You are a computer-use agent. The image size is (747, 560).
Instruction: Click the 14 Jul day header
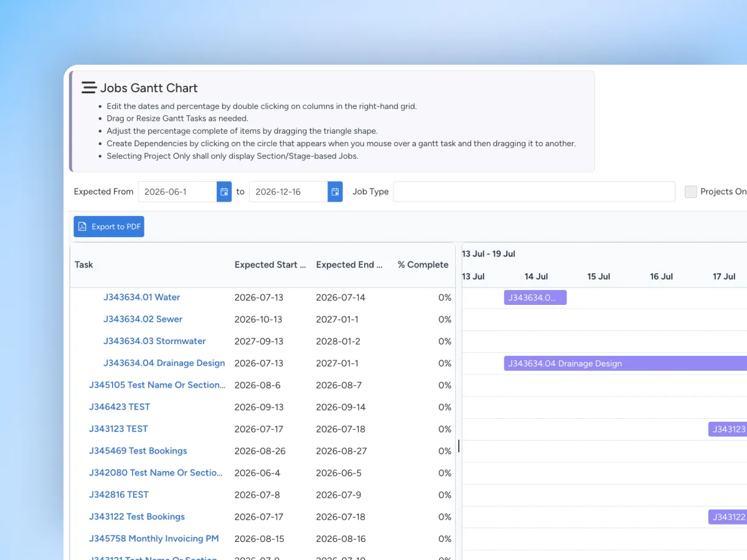(536, 276)
